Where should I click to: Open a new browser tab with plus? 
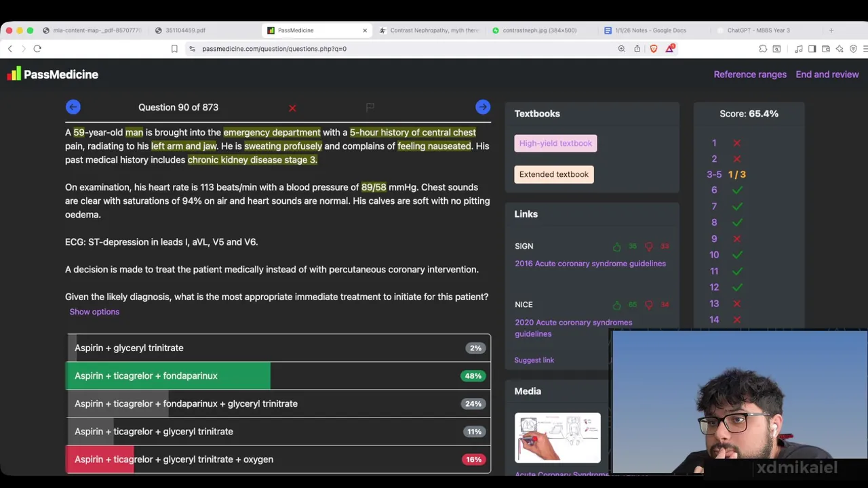(x=831, y=30)
